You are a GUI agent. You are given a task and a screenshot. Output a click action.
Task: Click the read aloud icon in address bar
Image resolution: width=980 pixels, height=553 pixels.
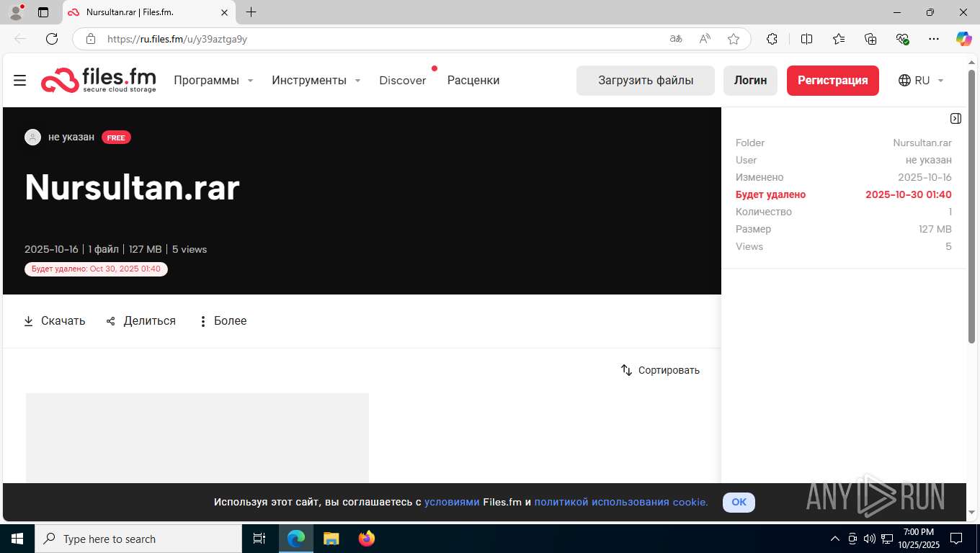pyautogui.click(x=705, y=39)
